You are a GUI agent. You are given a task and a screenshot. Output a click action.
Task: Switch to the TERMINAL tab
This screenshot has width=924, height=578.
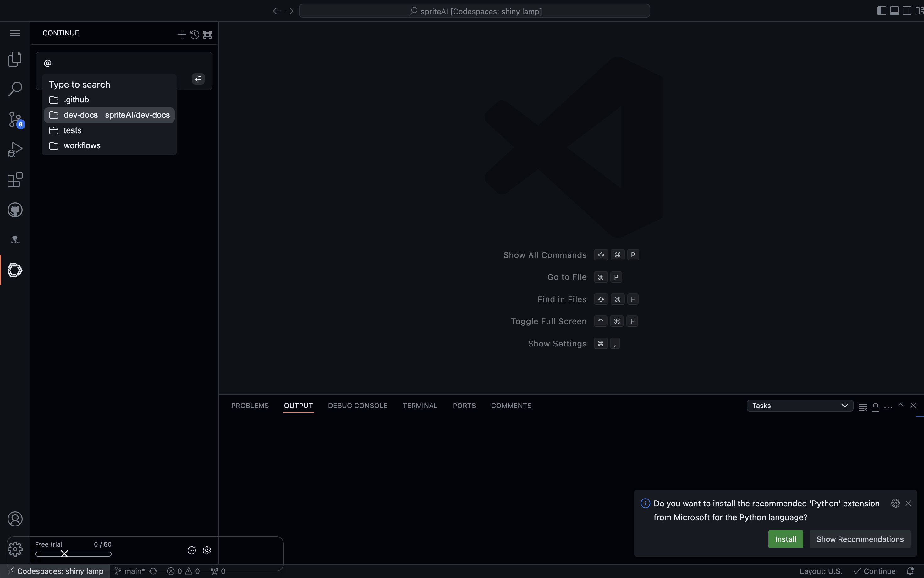[420, 406]
